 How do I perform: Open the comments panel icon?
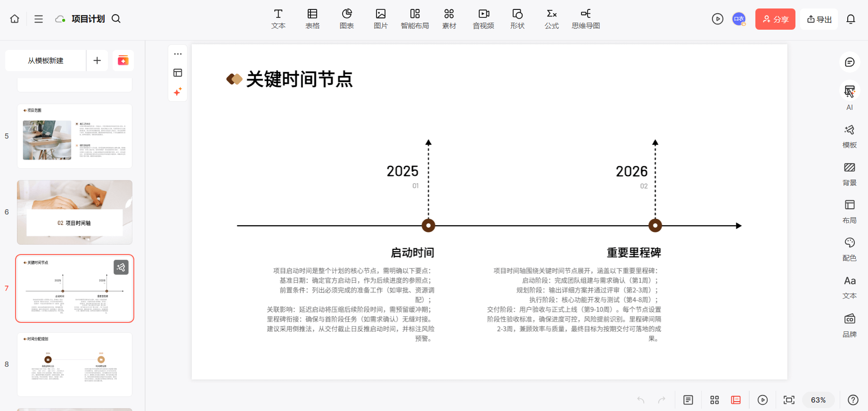(850, 62)
